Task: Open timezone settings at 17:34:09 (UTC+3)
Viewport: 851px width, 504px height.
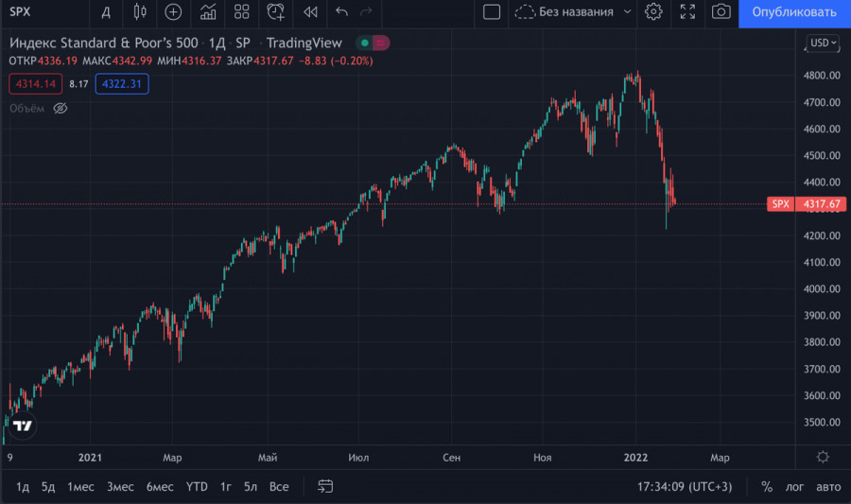Action: pyautogui.click(x=685, y=487)
